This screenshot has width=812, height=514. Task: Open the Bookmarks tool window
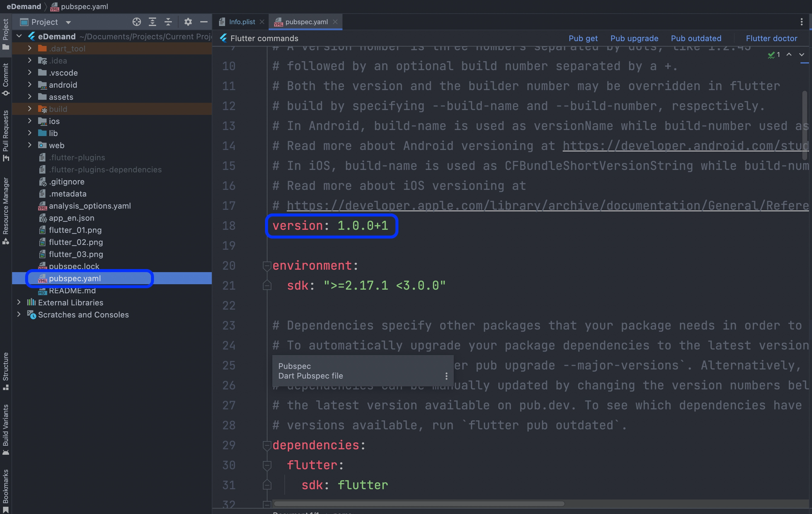pyautogui.click(x=6, y=491)
